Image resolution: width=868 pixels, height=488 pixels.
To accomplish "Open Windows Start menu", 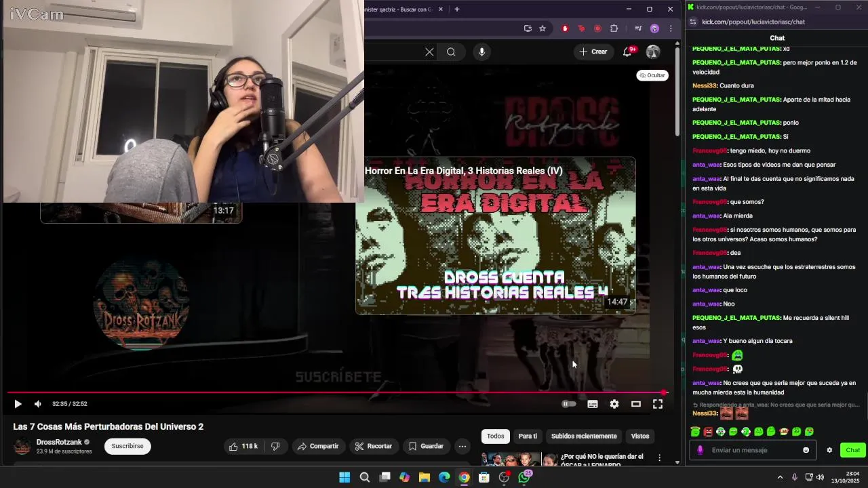I will (x=344, y=477).
